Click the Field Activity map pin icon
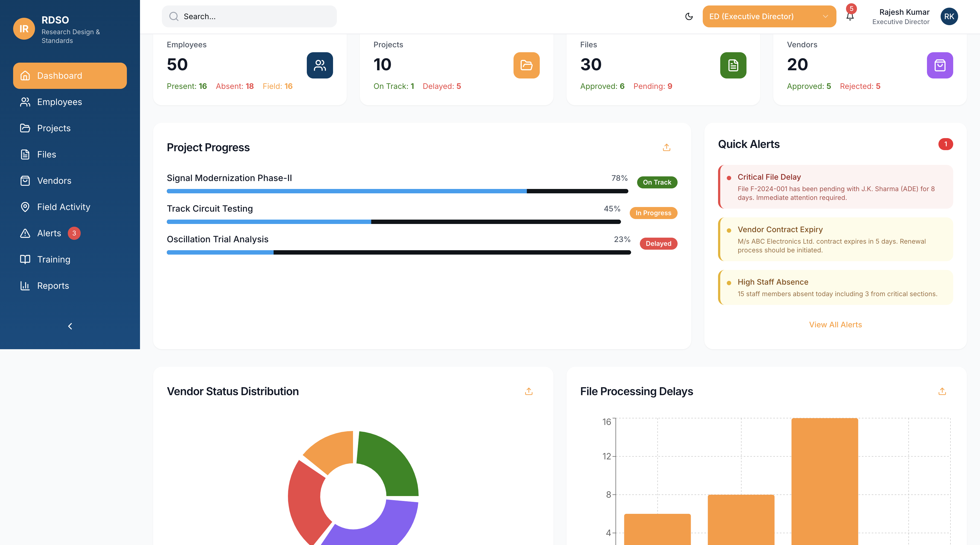This screenshot has height=545, width=980. pyautogui.click(x=25, y=207)
